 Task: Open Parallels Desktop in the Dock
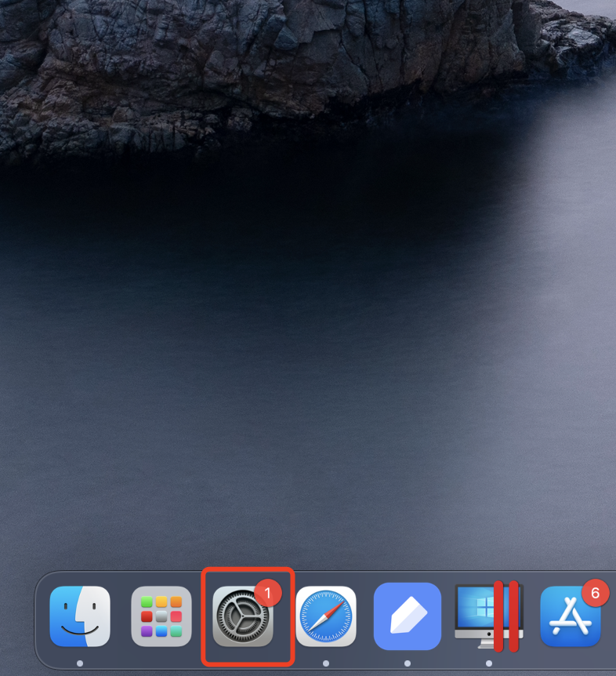click(488, 616)
